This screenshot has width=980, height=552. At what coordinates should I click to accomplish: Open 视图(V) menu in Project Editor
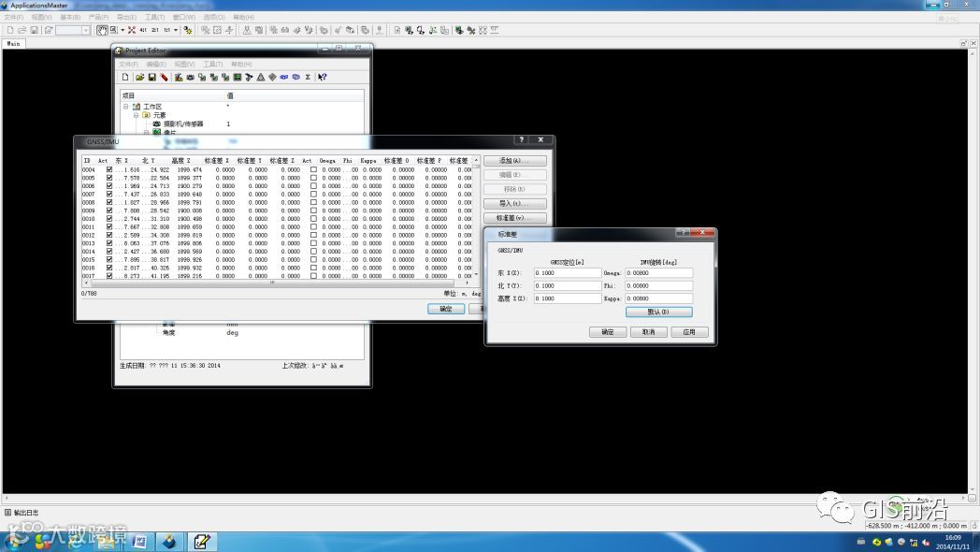coord(184,64)
